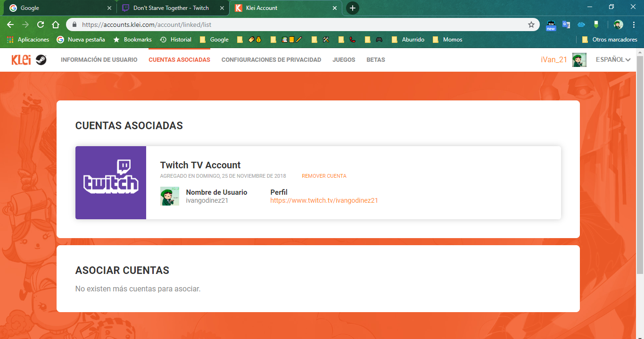Open a new browser tab

352,8
